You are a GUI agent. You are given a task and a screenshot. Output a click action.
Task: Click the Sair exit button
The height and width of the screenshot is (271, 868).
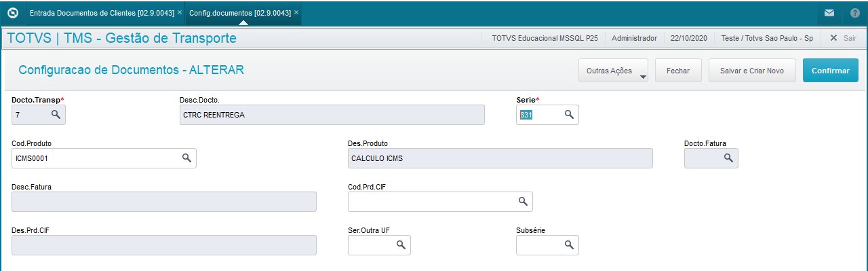coord(844,38)
